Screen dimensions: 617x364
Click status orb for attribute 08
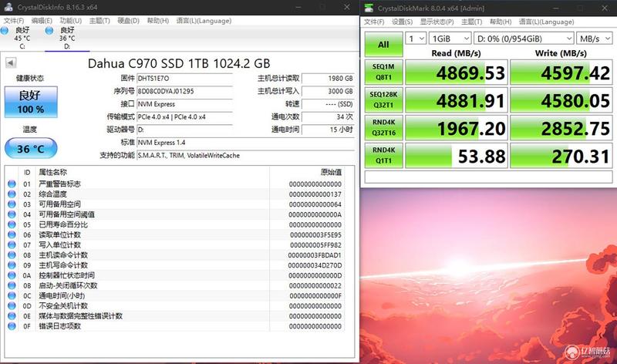click(x=12, y=255)
